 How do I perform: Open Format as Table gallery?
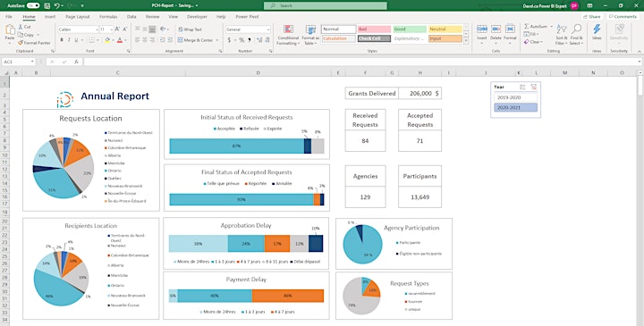click(x=310, y=35)
